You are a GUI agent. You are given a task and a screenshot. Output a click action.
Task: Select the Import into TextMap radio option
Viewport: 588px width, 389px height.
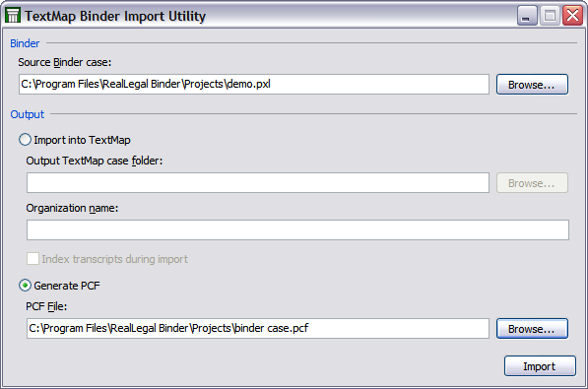(x=26, y=140)
